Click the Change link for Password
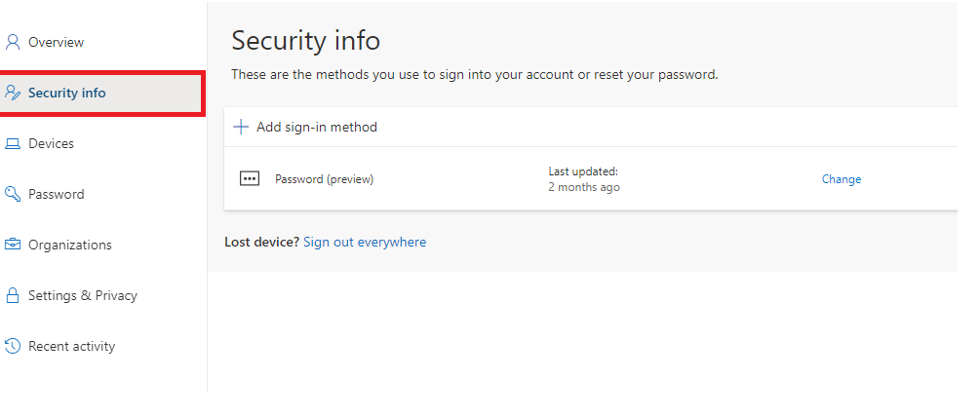The height and width of the screenshot is (417, 980). 842,179
